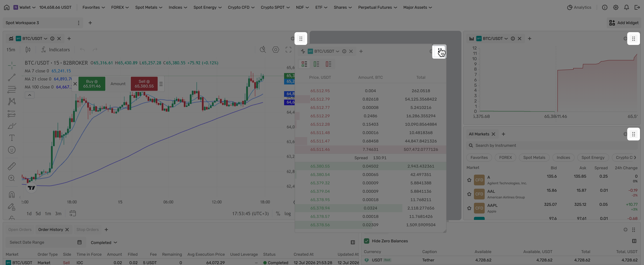
Task: Select the trend line drawing tool
Action: point(12,77)
